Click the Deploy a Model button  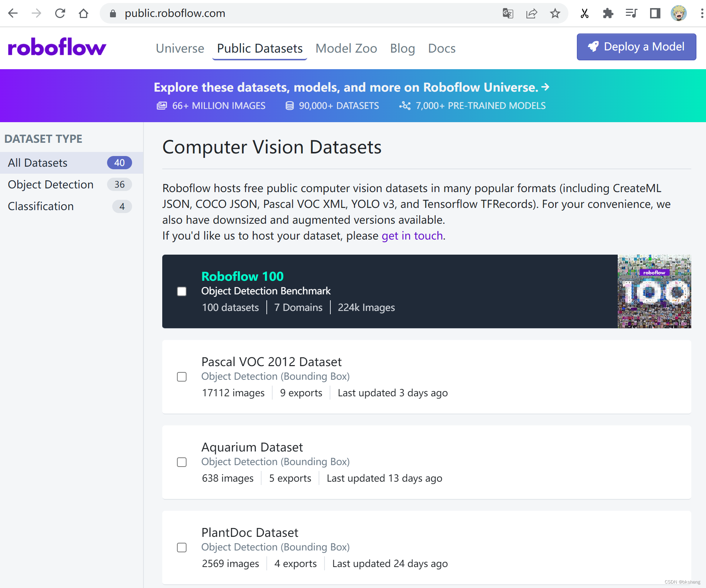636,47
